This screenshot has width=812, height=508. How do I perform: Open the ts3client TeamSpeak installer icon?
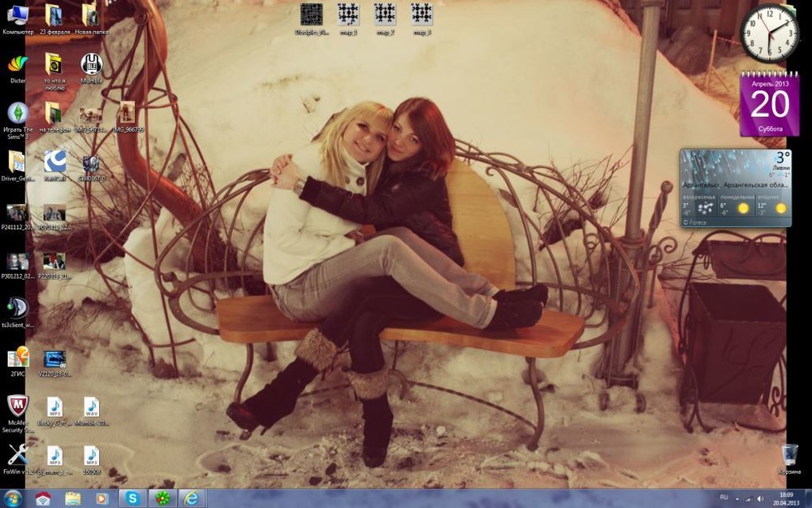pos(17,308)
